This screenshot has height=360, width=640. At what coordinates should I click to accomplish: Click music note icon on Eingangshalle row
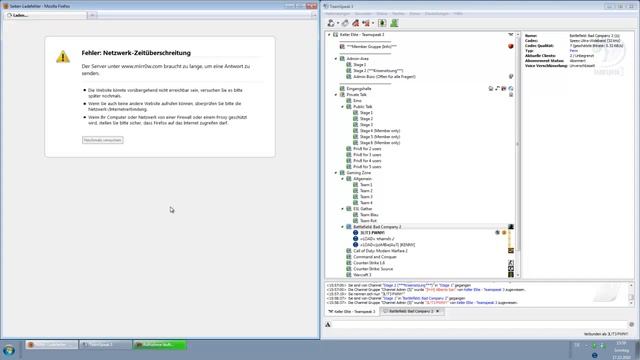(498, 89)
